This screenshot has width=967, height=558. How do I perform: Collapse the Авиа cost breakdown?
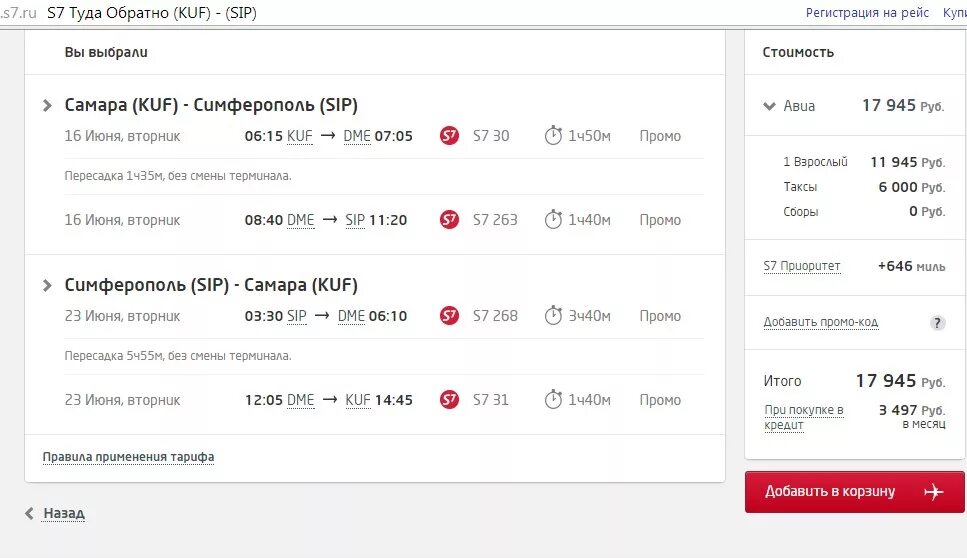(x=769, y=106)
